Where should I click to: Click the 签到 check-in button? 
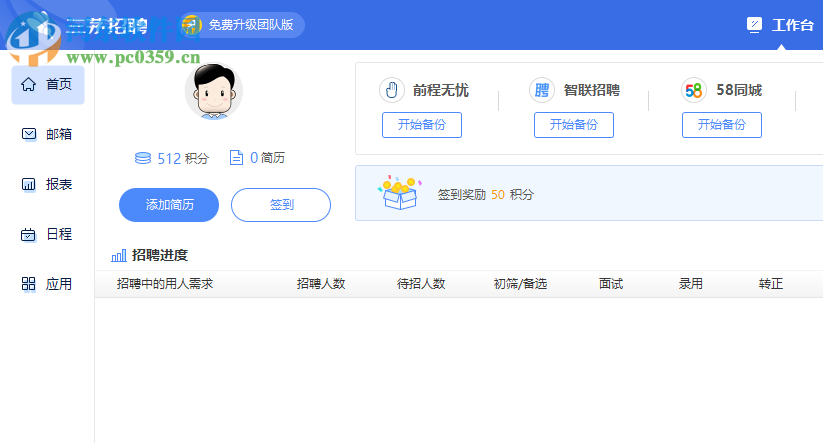click(x=281, y=205)
